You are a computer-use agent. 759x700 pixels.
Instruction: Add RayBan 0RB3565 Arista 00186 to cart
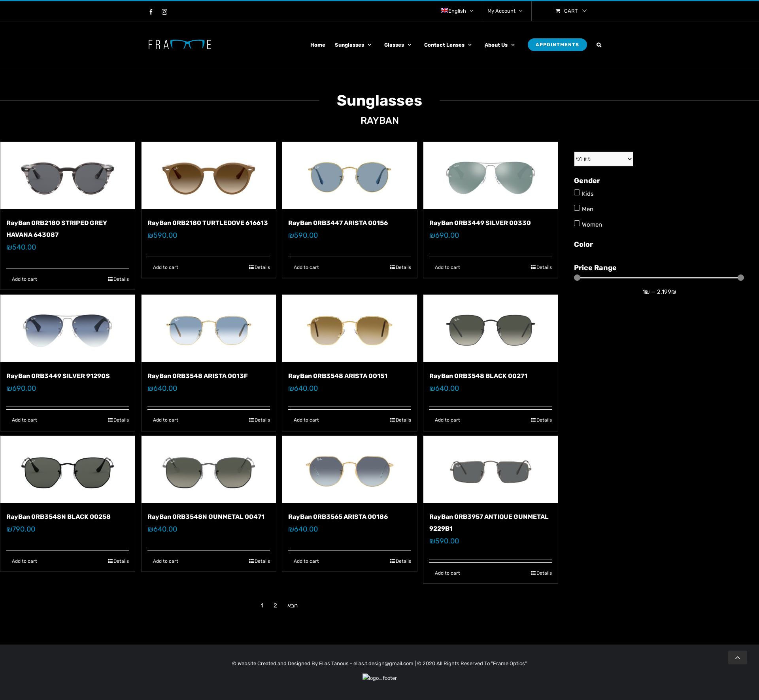306,561
